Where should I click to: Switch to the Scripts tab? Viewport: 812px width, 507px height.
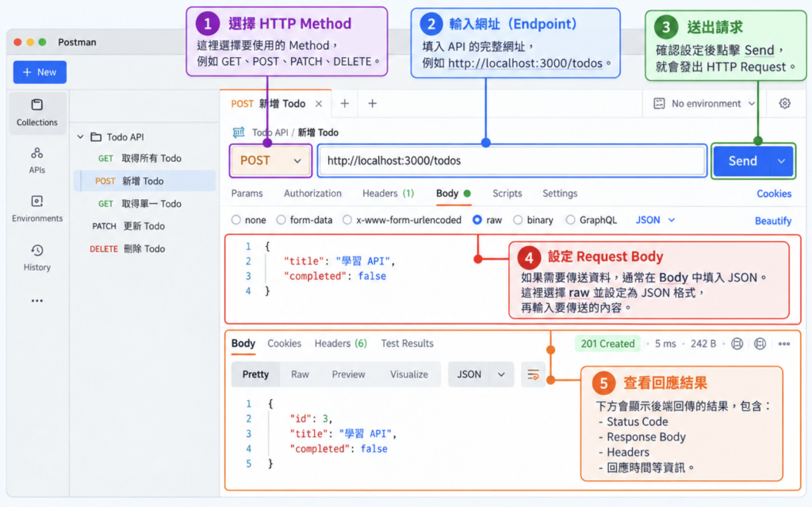(x=507, y=194)
